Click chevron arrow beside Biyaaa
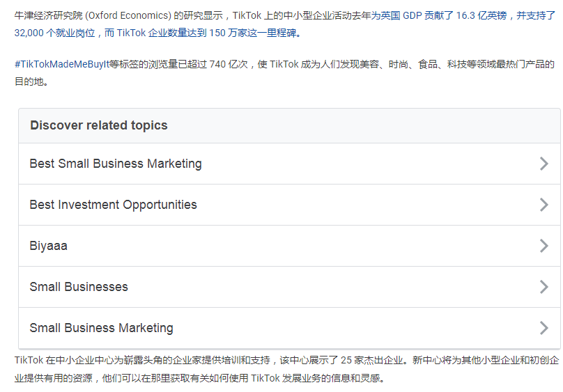Viewport: 563px width, 392px height. (544, 246)
